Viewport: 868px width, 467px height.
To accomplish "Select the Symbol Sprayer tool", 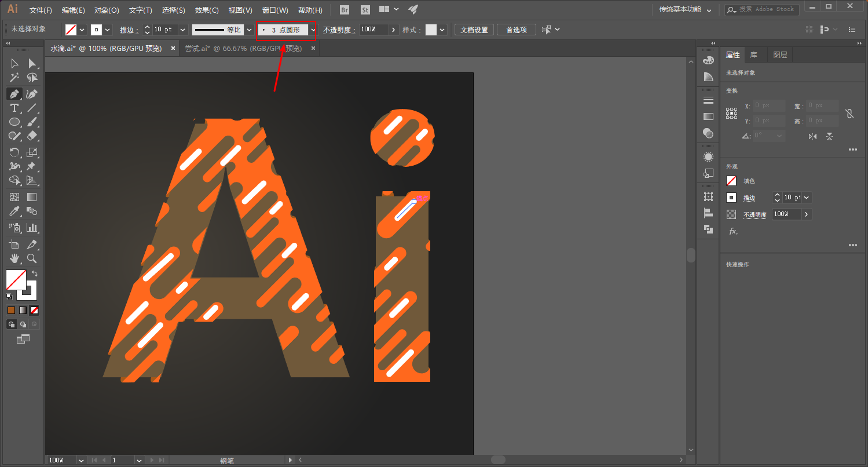I will (14, 228).
